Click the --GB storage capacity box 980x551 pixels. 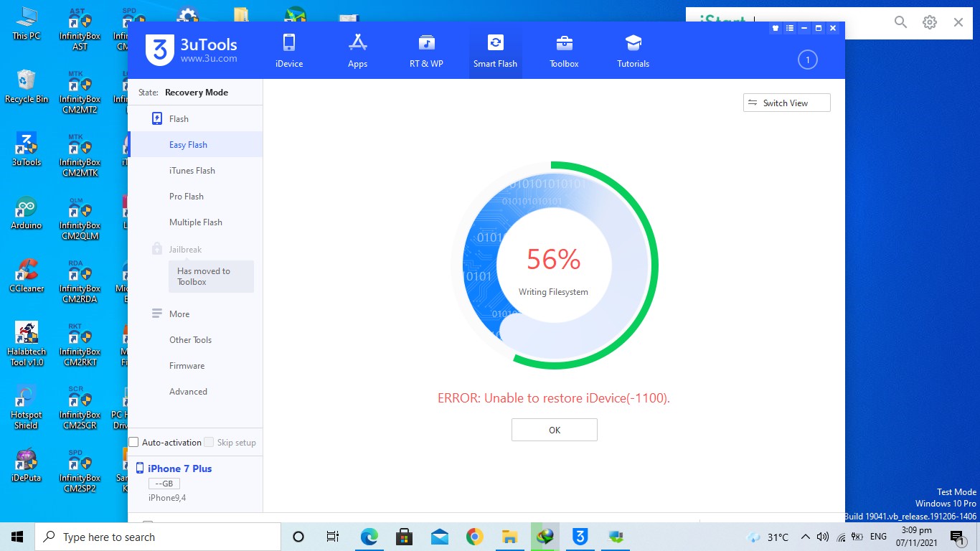point(164,484)
